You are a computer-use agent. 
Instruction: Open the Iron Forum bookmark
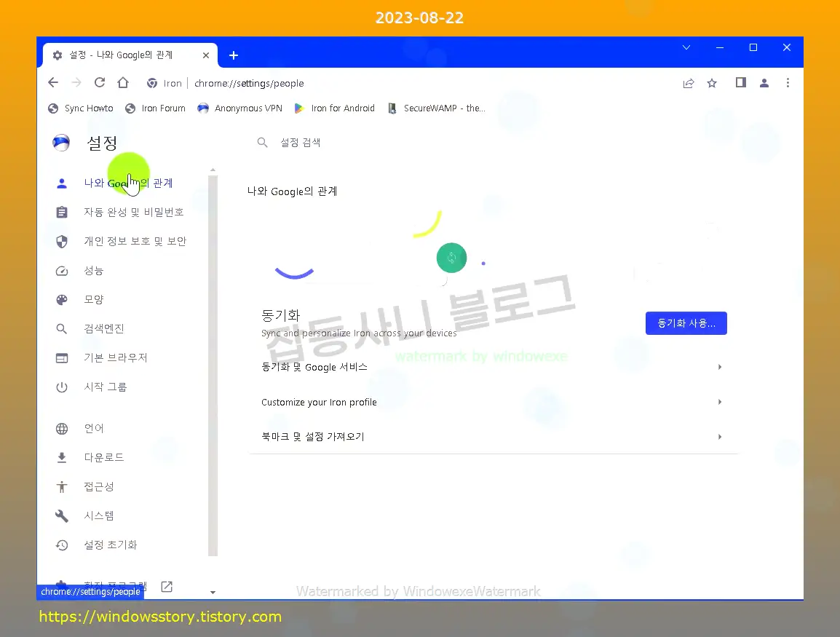click(x=155, y=108)
